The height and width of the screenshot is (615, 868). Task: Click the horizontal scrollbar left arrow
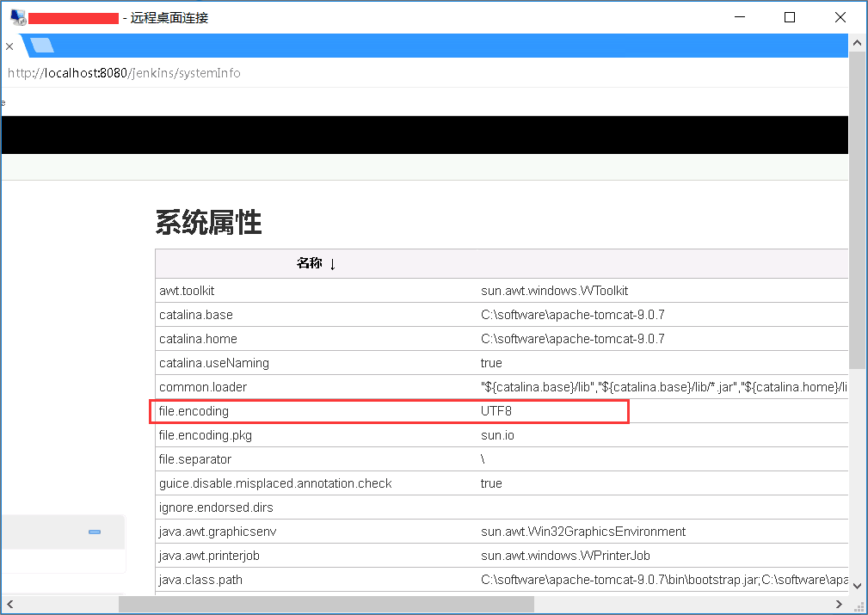click(x=9, y=605)
